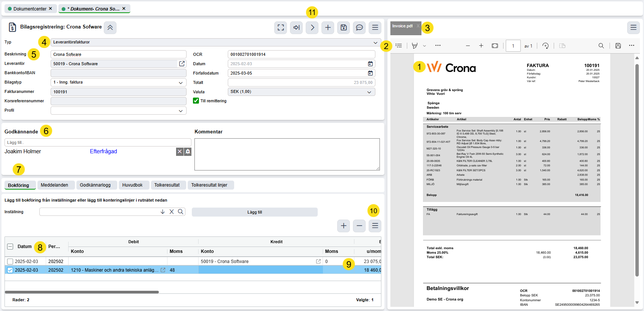Clear the Inställning field
The image size is (644, 311).
tap(172, 212)
